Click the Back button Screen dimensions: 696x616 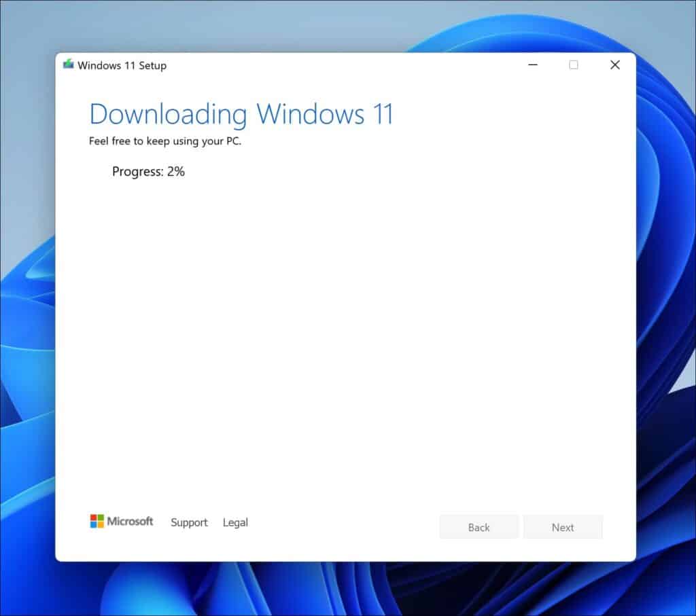point(478,527)
